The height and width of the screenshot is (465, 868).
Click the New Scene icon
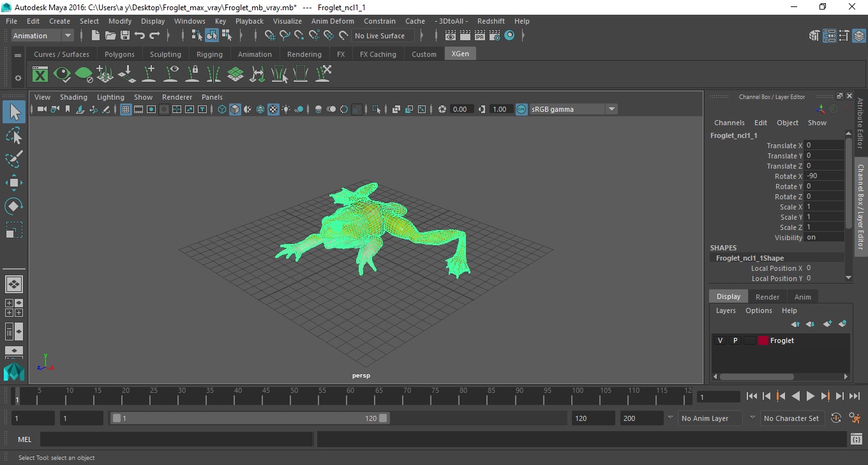coord(96,36)
